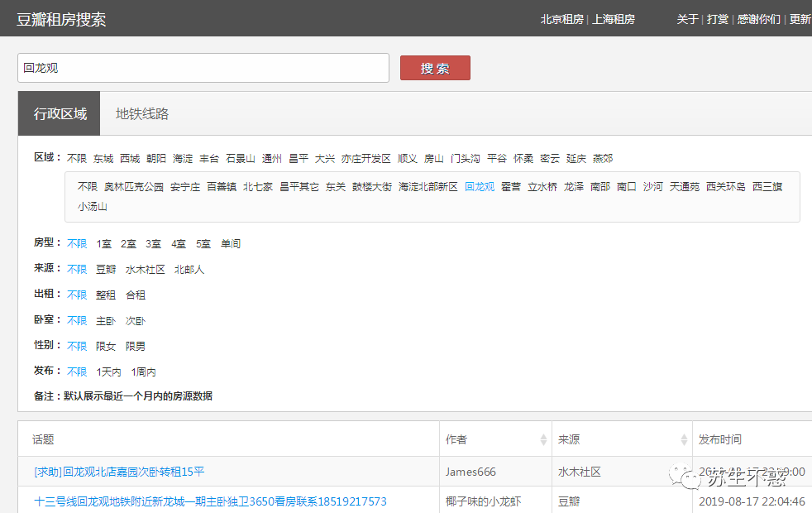Select the sub-area 海淀北部新区
The width and height of the screenshot is (812, 513).
[428, 186]
